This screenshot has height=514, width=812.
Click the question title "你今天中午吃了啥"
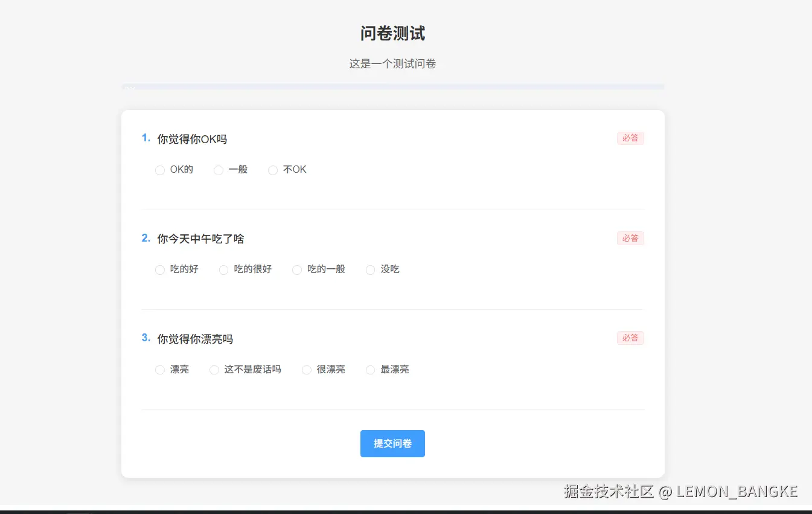click(x=200, y=239)
